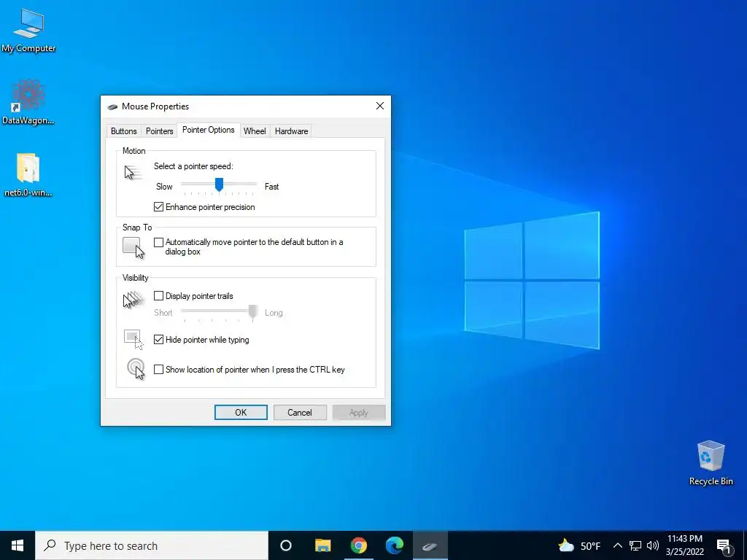This screenshot has height=560, width=747.
Task: Enable Show location of pointer with CTRL
Action: coord(158,370)
